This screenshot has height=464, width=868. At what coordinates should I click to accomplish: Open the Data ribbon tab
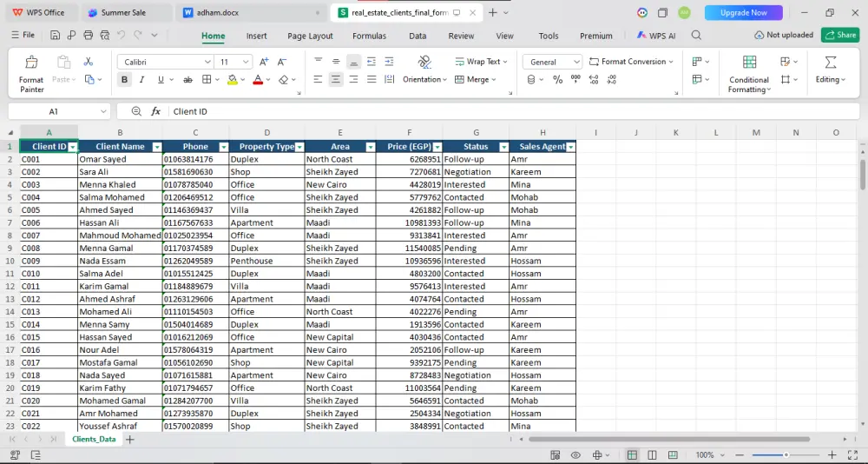(418, 36)
